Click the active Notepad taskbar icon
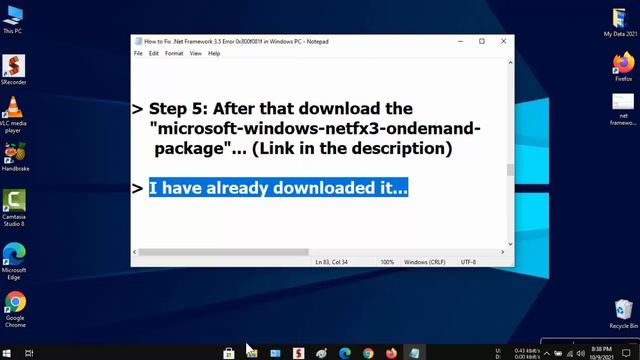 pyautogui.click(x=415, y=353)
